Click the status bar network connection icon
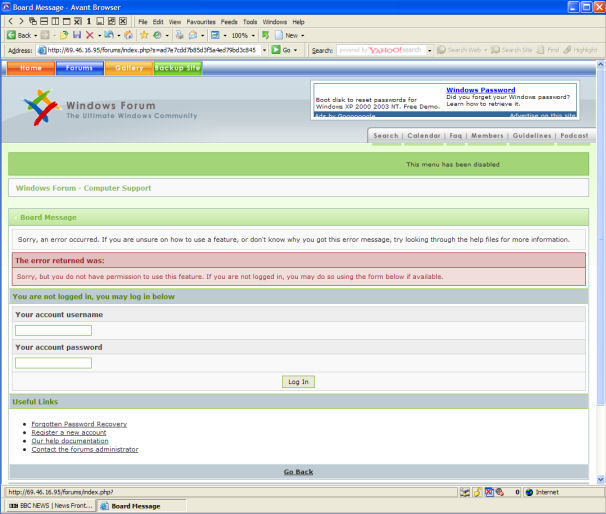606x514 pixels. click(x=465, y=492)
